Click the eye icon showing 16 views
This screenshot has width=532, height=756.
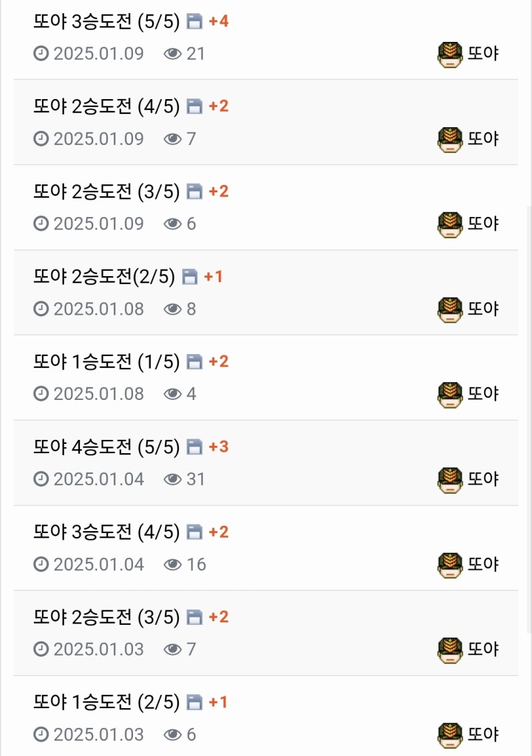point(173,565)
